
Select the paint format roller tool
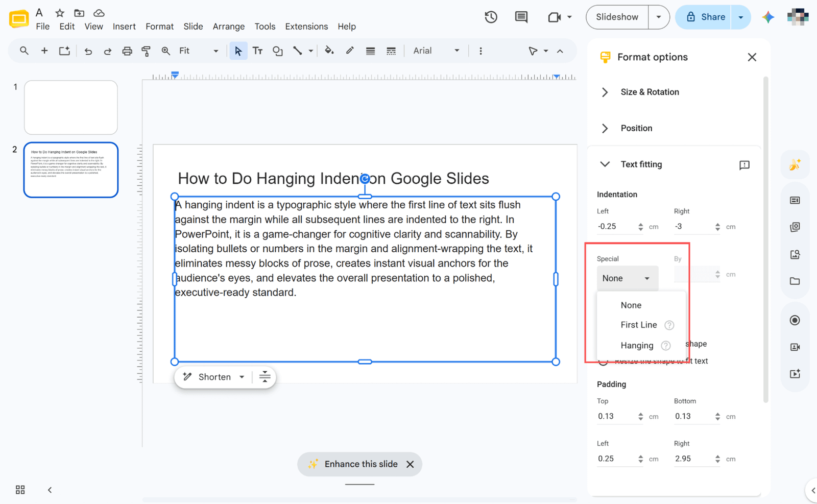[146, 51]
